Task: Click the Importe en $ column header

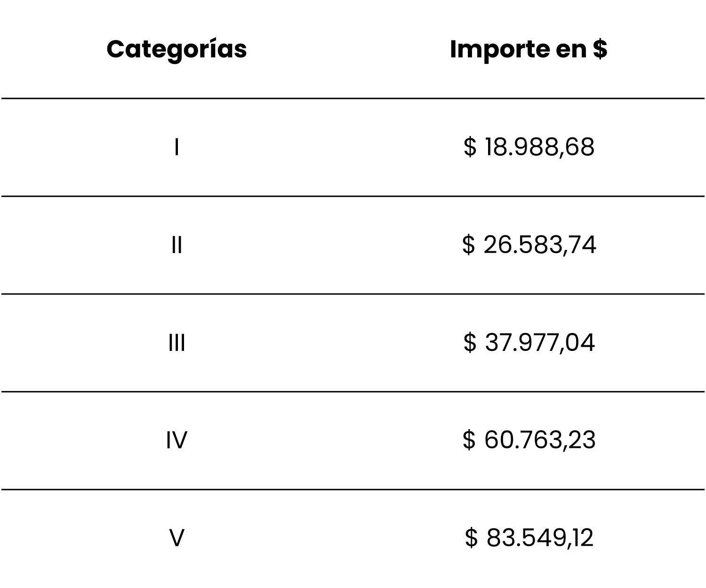Action: 529,49
